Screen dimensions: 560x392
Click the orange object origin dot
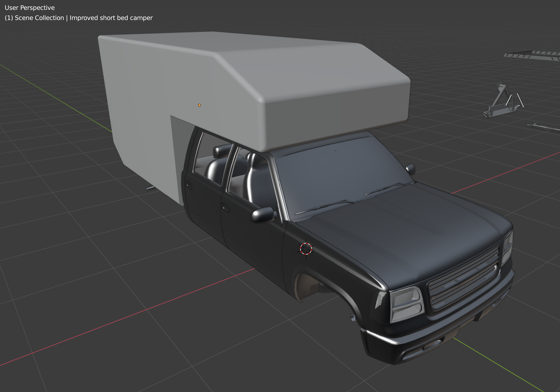tap(199, 105)
